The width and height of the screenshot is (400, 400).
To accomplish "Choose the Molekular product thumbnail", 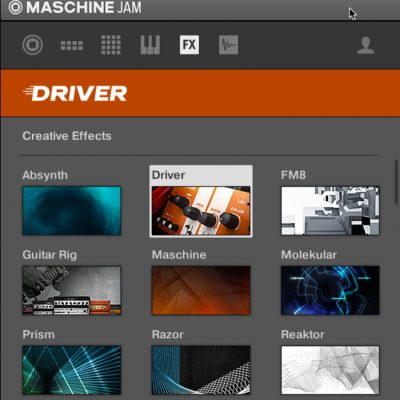I will coord(330,290).
